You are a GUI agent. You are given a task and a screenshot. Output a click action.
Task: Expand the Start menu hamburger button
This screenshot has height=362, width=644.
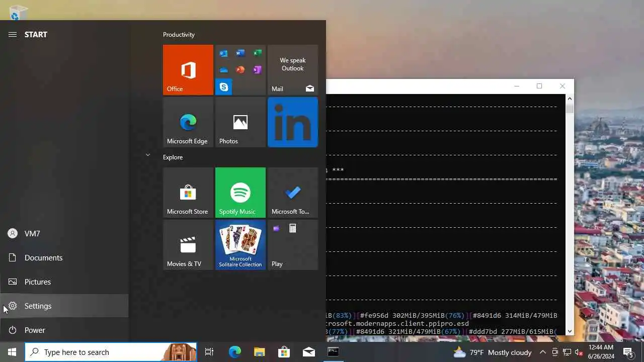tap(13, 34)
